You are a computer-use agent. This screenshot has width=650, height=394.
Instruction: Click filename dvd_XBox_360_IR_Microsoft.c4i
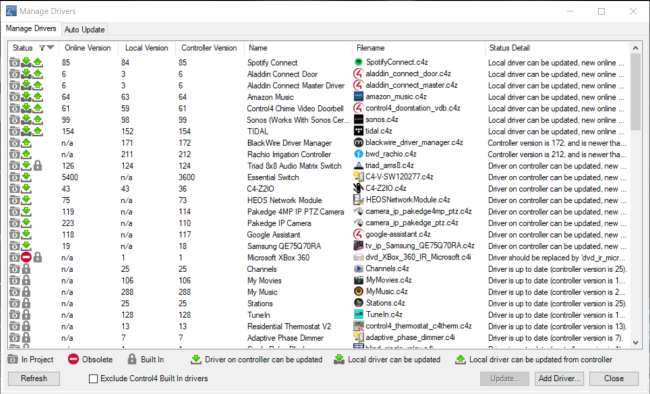[418, 257]
